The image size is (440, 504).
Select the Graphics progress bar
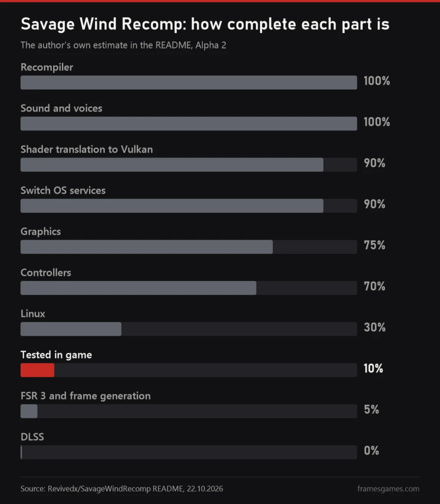tap(189, 247)
